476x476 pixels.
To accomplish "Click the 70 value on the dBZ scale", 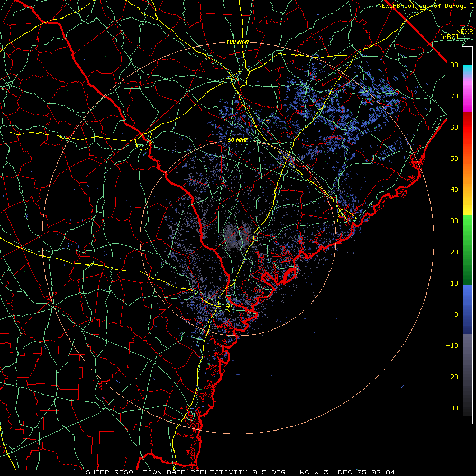I will click(x=454, y=96).
